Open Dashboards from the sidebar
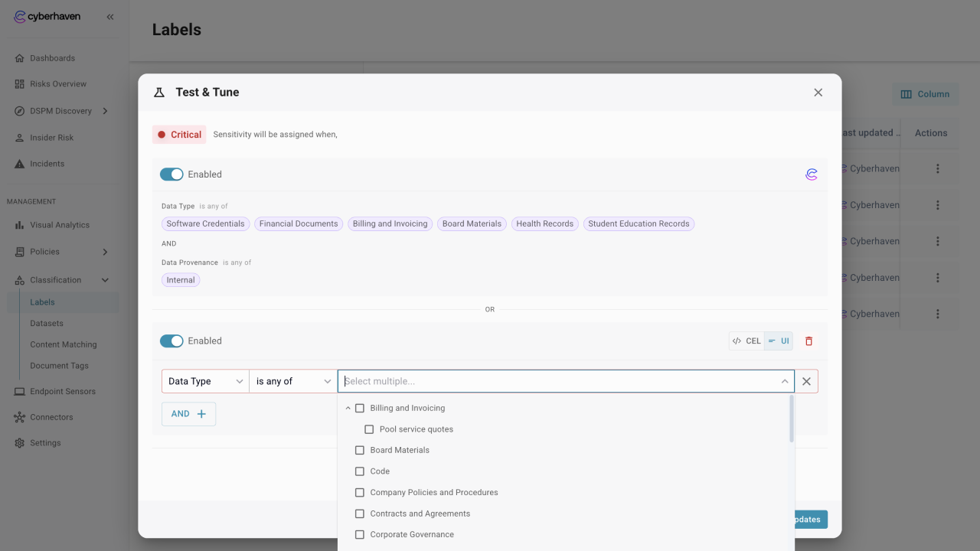The height and width of the screenshot is (551, 980). click(52, 58)
